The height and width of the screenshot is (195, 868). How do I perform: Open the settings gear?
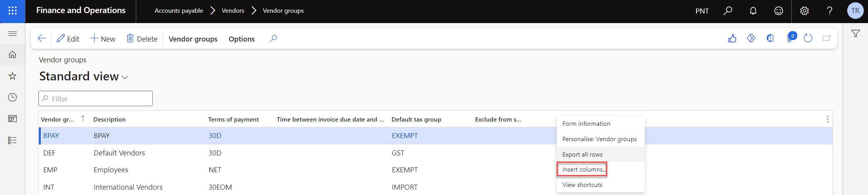coord(804,11)
